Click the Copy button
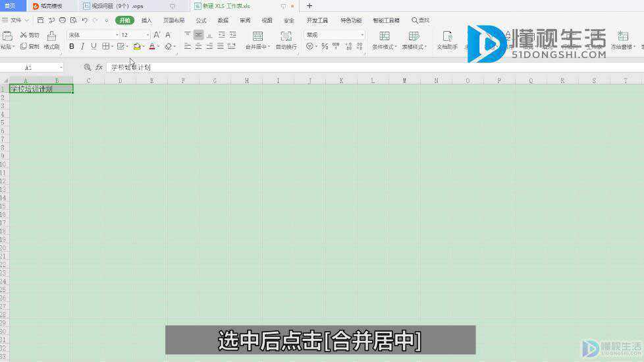Viewport: 644px width, 362px height. [30, 46]
